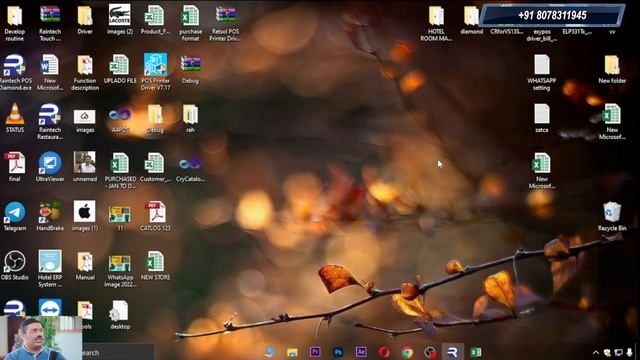Open Google Chrome from the taskbar

tap(407, 352)
